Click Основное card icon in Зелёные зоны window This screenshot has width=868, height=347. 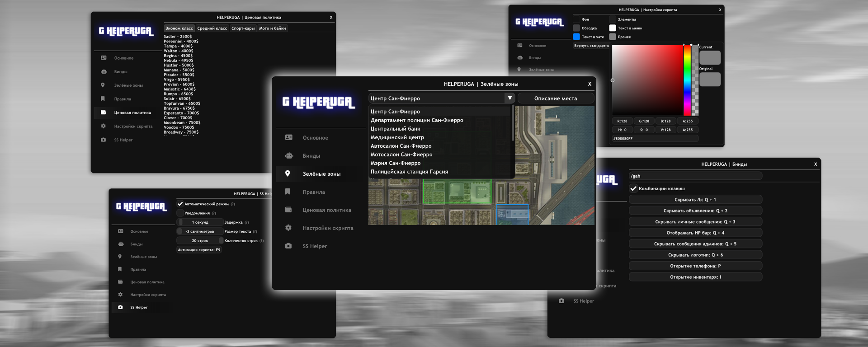289,137
